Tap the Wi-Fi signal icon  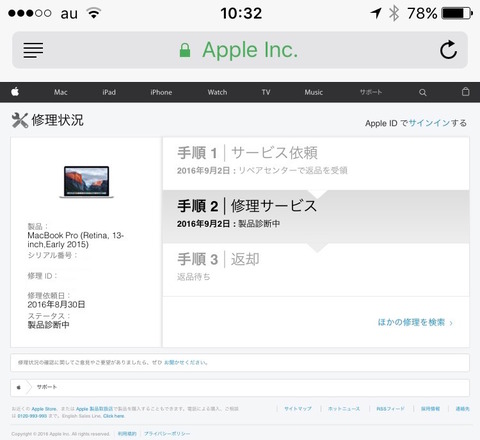94,13
